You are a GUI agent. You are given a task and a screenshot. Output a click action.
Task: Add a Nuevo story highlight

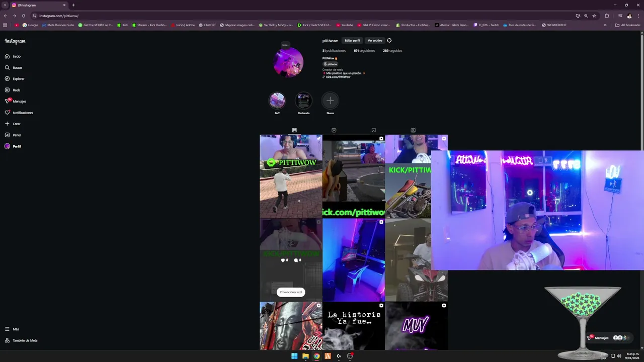330,101
